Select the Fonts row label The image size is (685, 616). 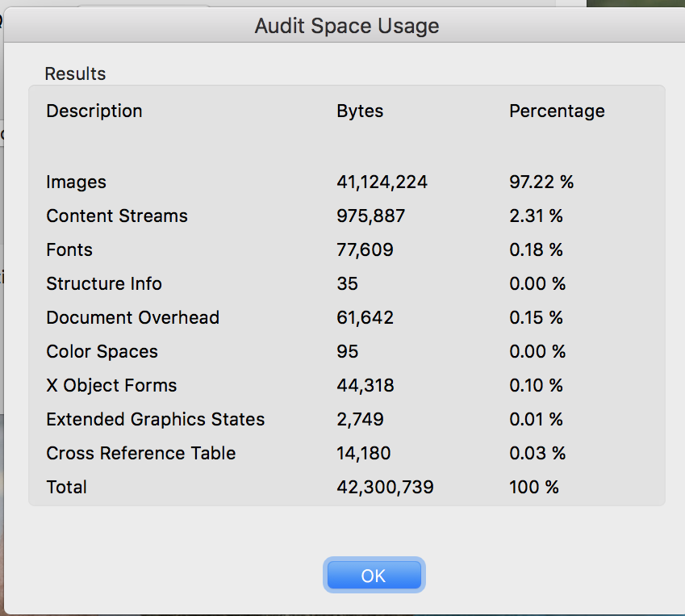point(69,250)
